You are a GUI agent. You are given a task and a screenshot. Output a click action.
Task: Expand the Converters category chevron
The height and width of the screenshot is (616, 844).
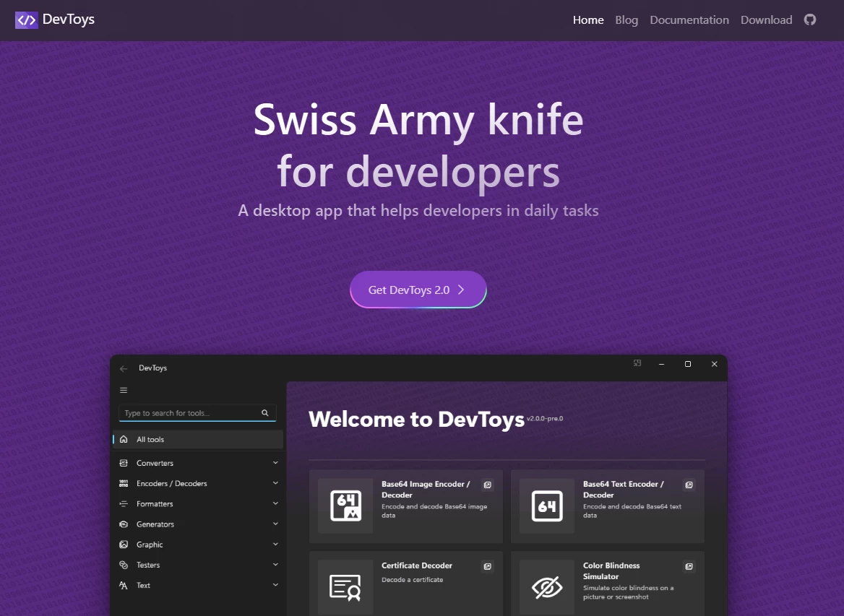pyautogui.click(x=275, y=463)
